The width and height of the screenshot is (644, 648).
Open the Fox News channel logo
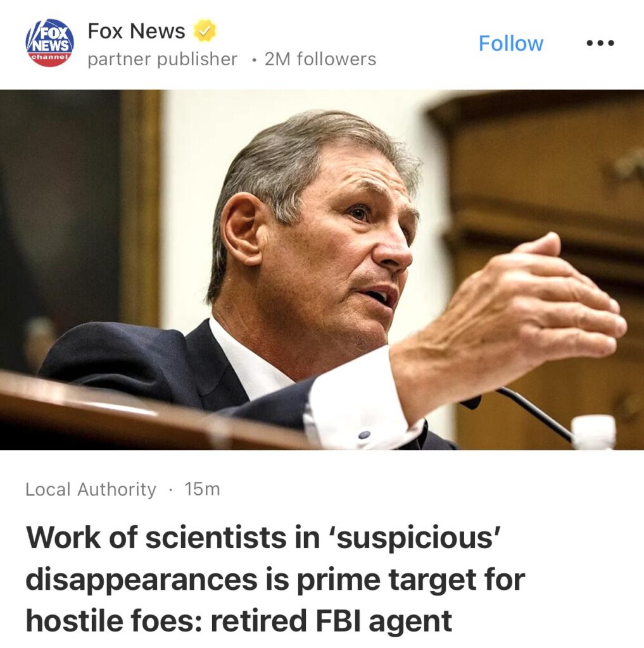49,42
